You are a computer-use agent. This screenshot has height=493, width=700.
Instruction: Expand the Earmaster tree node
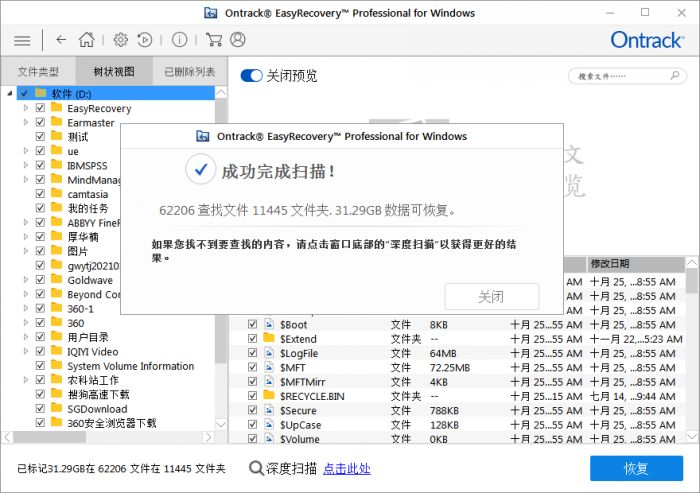click(x=26, y=122)
